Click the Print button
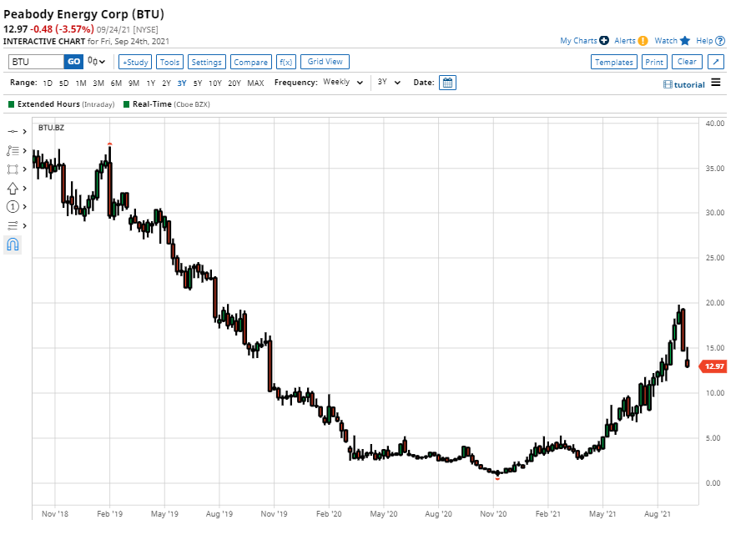The image size is (756, 545). pyautogui.click(x=654, y=62)
